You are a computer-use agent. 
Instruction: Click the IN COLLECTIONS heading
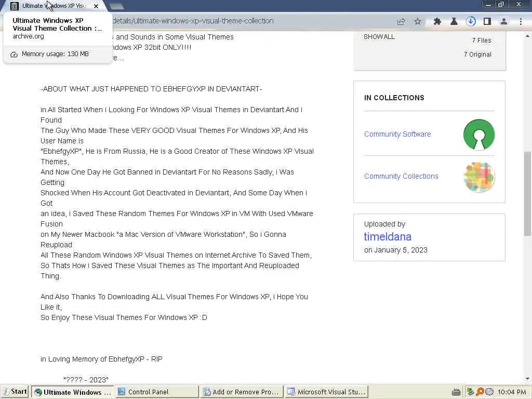pyautogui.click(x=394, y=98)
